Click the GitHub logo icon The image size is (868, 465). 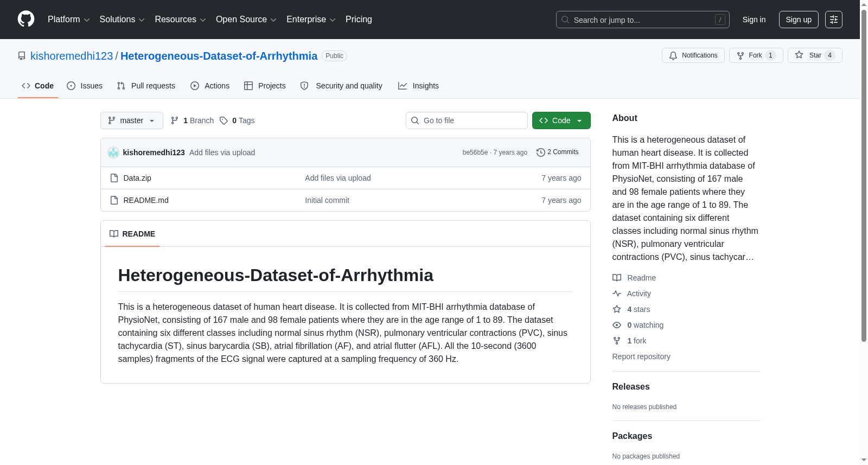point(26,19)
